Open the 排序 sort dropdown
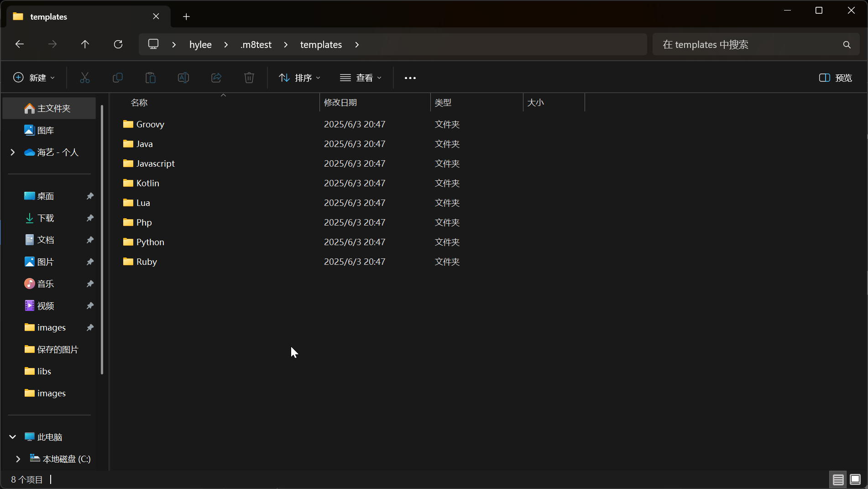The height and width of the screenshot is (489, 868). point(300,78)
